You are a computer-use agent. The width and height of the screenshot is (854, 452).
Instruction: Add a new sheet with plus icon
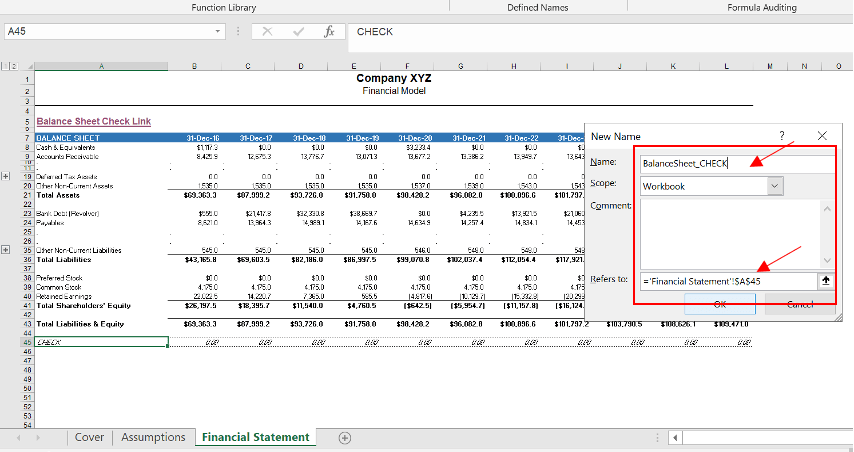pos(345,437)
